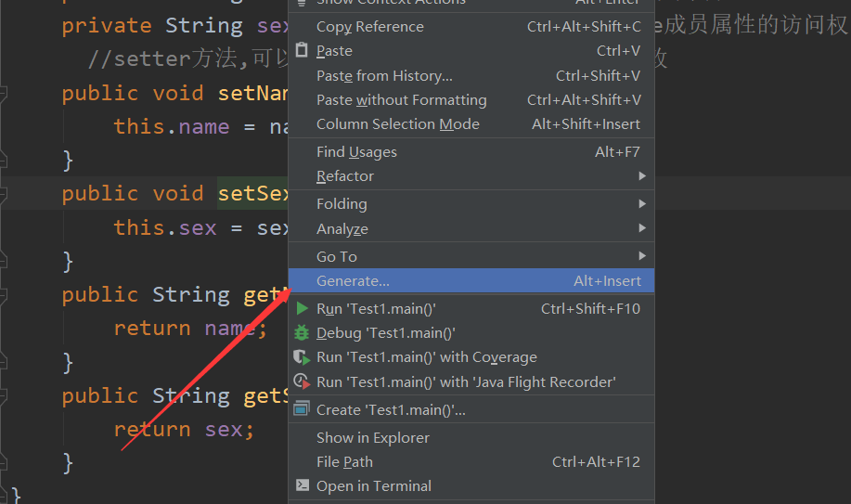The width and height of the screenshot is (851, 504).
Task: Select Find Usages menu item
Action: click(x=471, y=151)
